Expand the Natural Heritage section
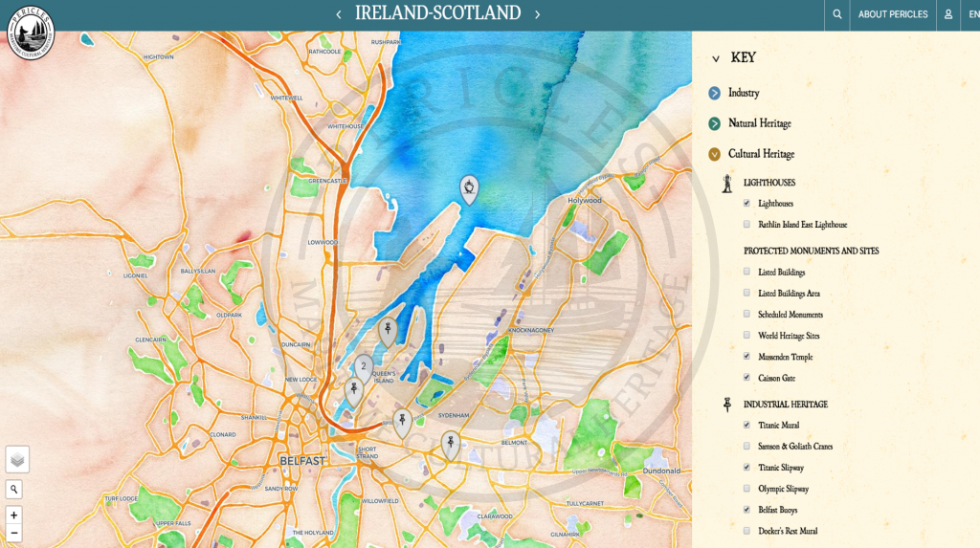The image size is (980, 548). pos(714,123)
